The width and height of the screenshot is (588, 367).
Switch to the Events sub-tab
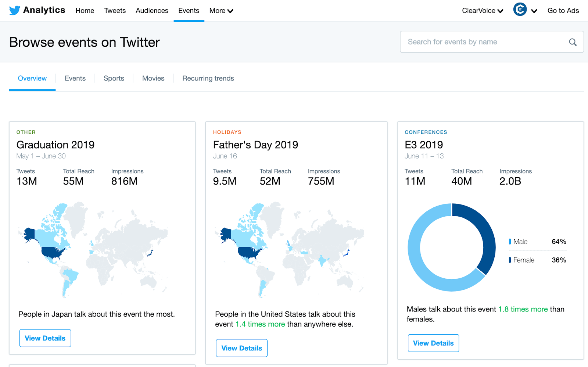coord(75,78)
